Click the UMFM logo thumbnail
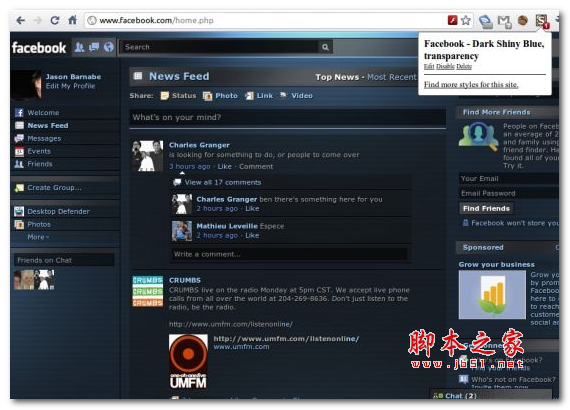Image resolution: width=570 pixels, height=410 pixels. coord(188,362)
